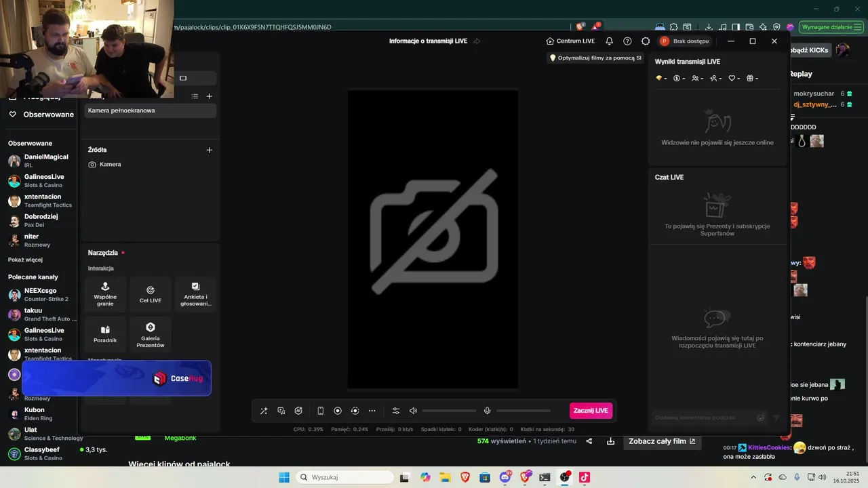
Task: Click the replay capture circle icon
Action: coord(355,411)
